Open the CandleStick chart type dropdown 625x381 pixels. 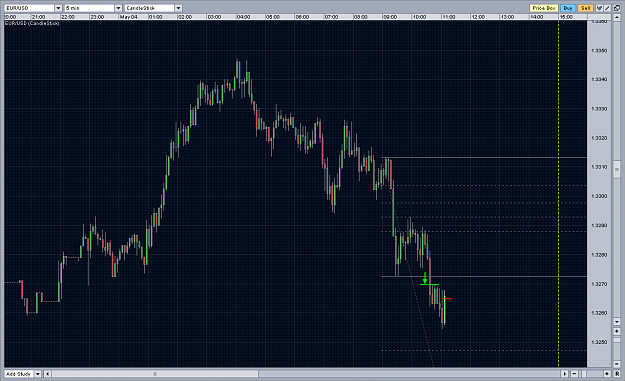[178, 8]
